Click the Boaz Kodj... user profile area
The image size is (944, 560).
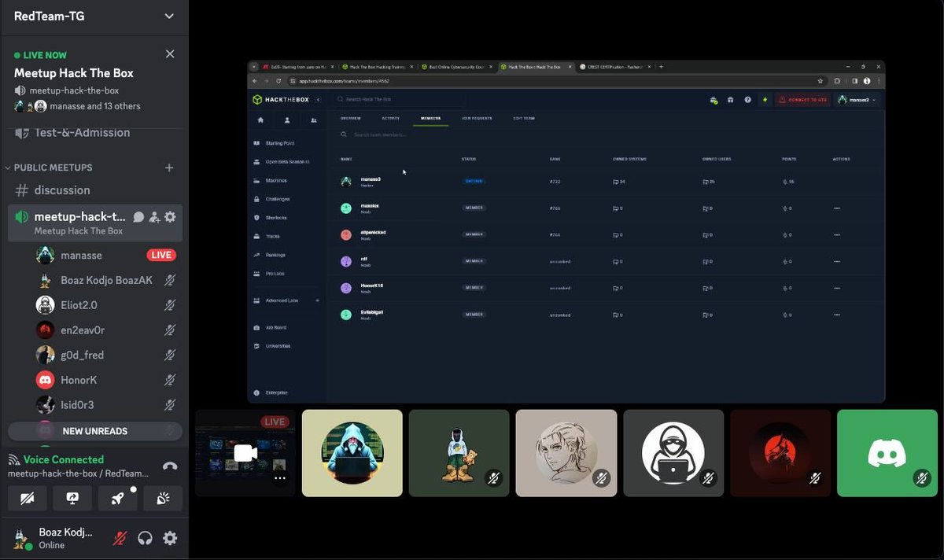pos(53,539)
